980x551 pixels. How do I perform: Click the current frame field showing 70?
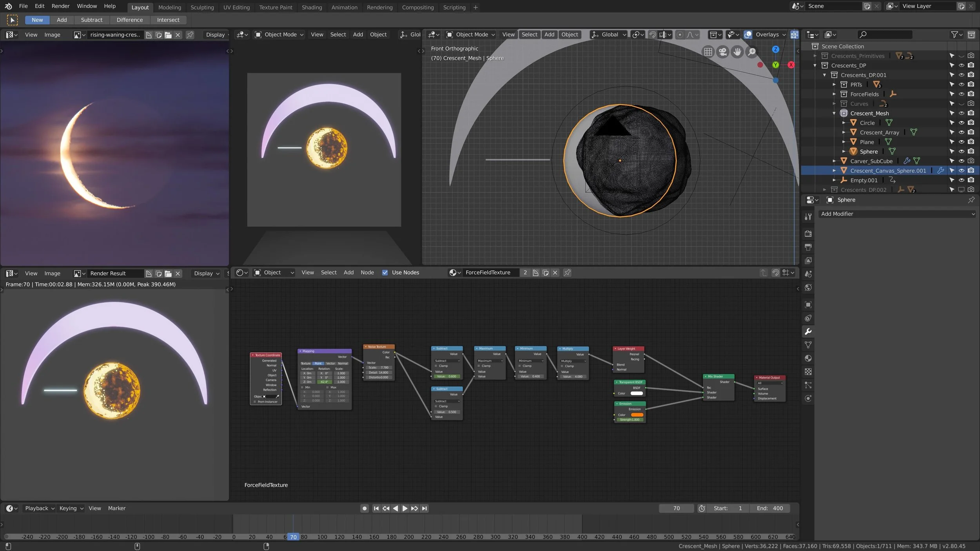coord(676,509)
